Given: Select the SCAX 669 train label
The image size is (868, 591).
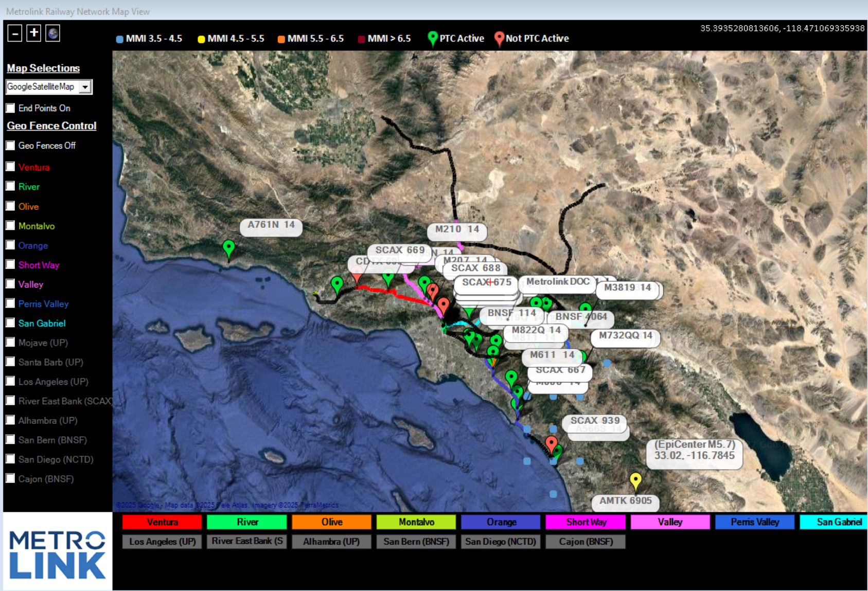Looking at the screenshot, I should (x=400, y=250).
